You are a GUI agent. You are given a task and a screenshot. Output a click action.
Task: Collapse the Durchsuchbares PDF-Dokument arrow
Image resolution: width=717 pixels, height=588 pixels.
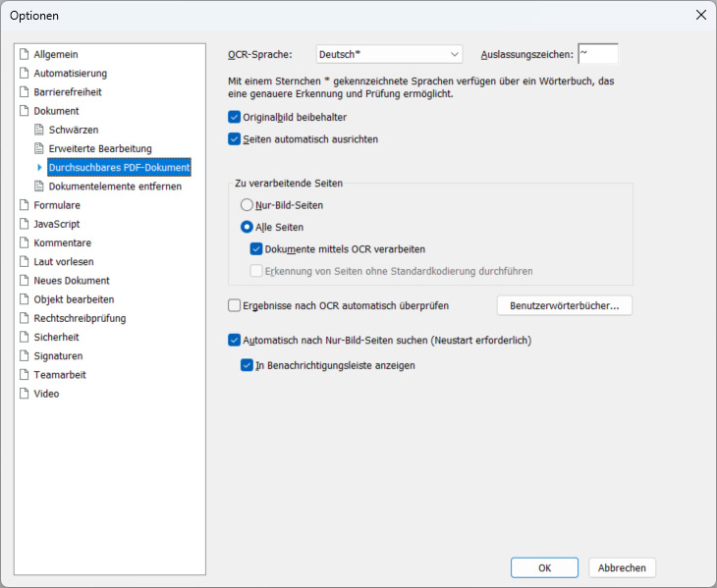[x=39, y=168]
